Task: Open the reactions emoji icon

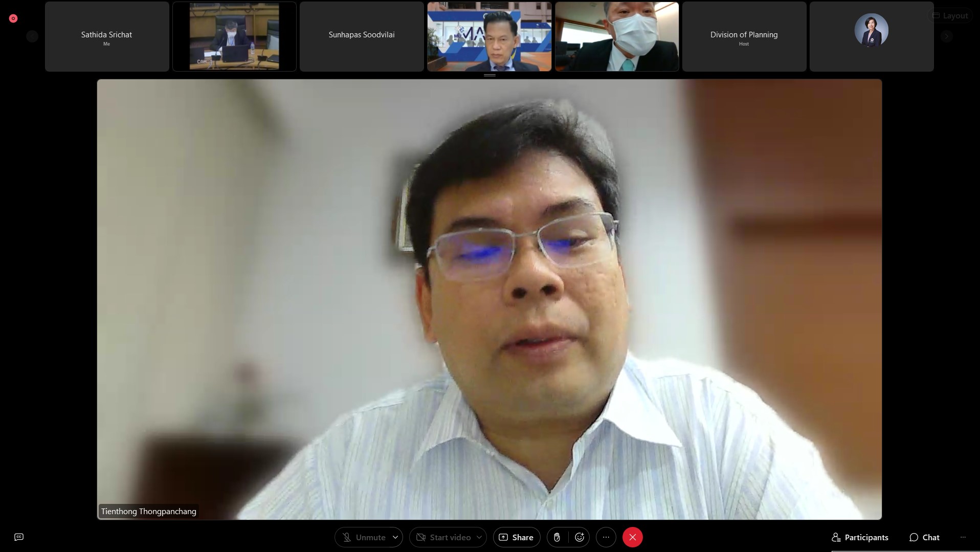Action: [580, 537]
